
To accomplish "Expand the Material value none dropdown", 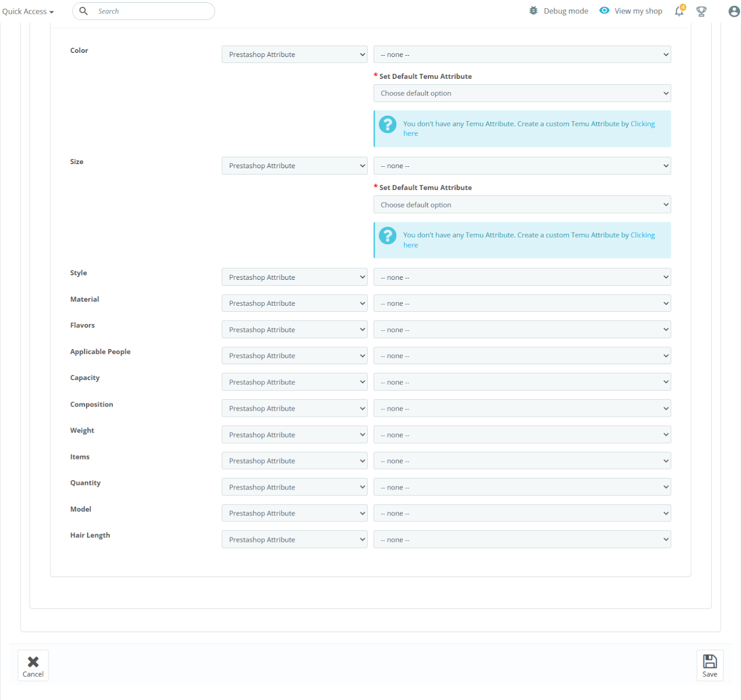I will [522, 303].
